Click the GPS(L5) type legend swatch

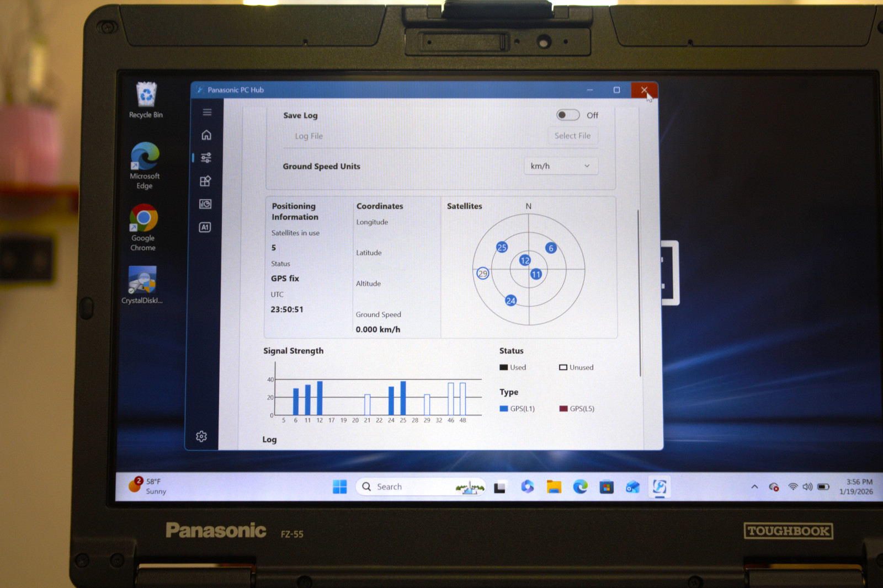(563, 409)
